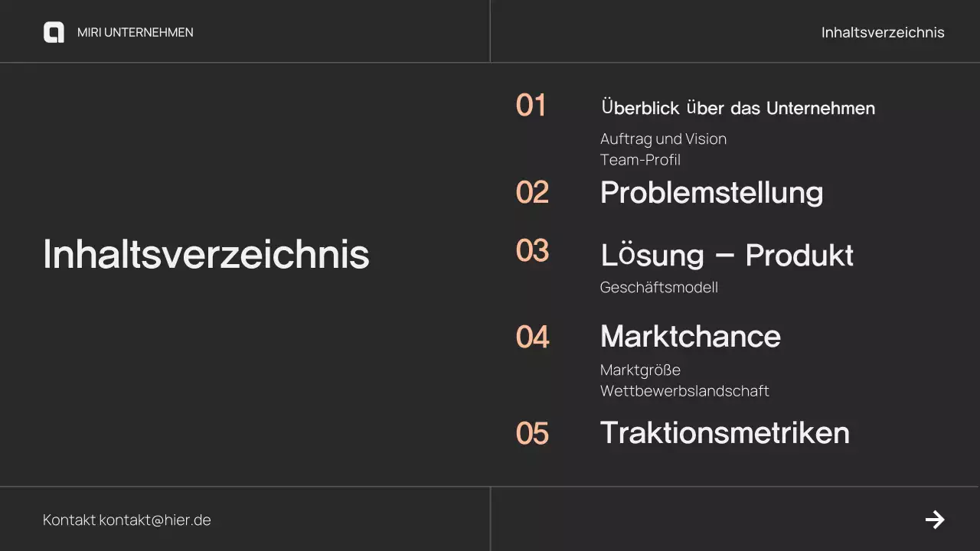
Task: Go to the Wettbewerbslandschaft subsection
Action: click(684, 391)
